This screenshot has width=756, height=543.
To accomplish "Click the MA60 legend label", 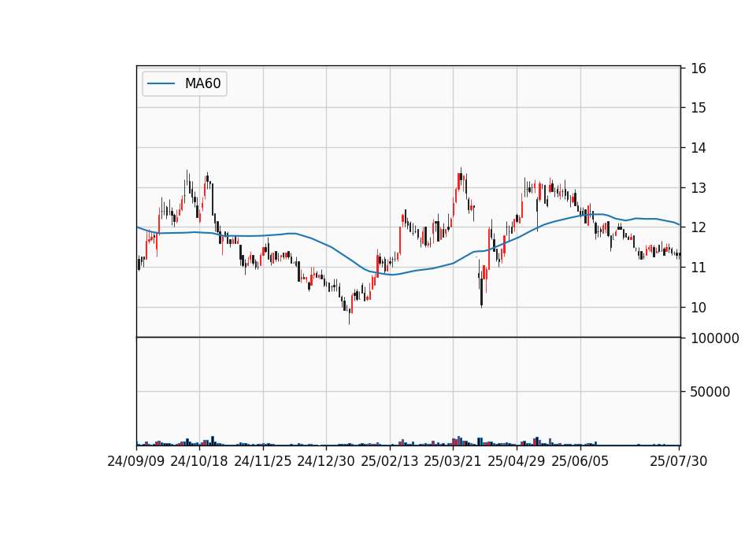I will [202, 83].
